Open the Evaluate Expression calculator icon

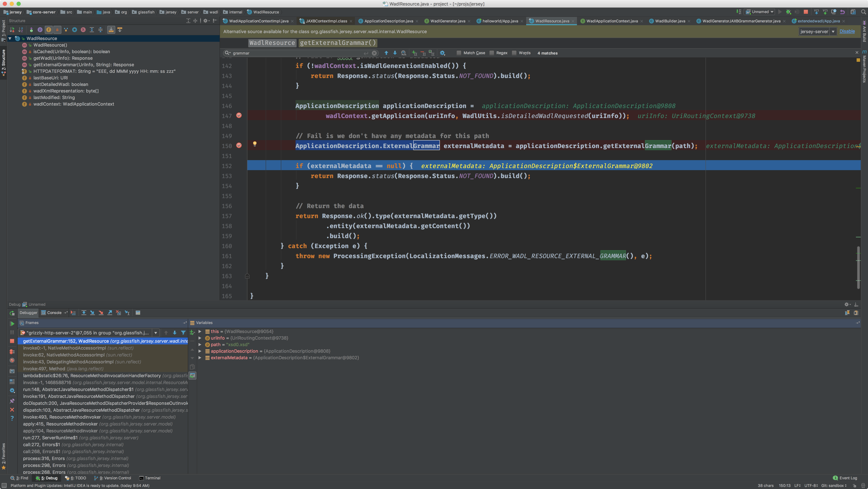click(x=138, y=313)
